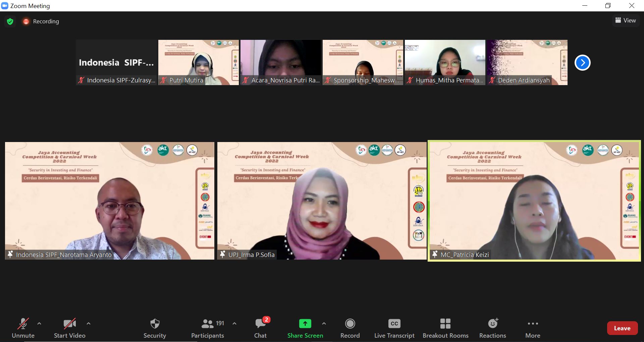Image resolution: width=644 pixels, height=342 pixels.
Task: Open the Chat panel
Action: (260, 328)
